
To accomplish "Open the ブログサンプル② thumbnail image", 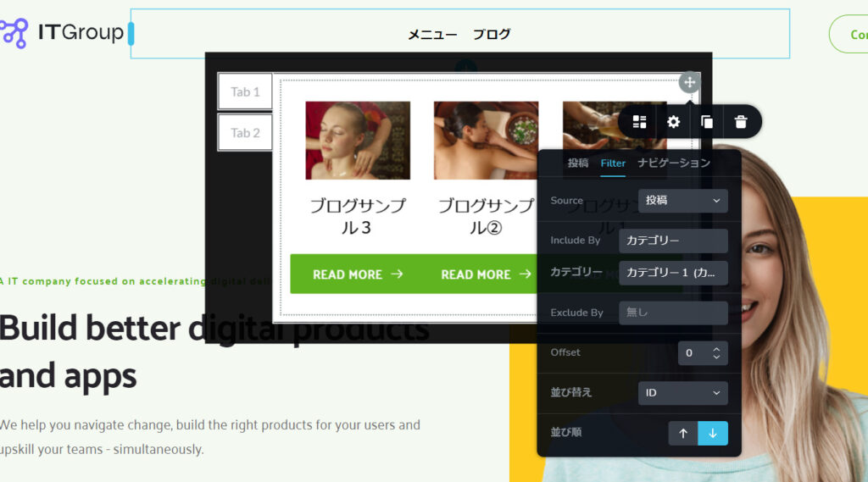I will (486, 141).
